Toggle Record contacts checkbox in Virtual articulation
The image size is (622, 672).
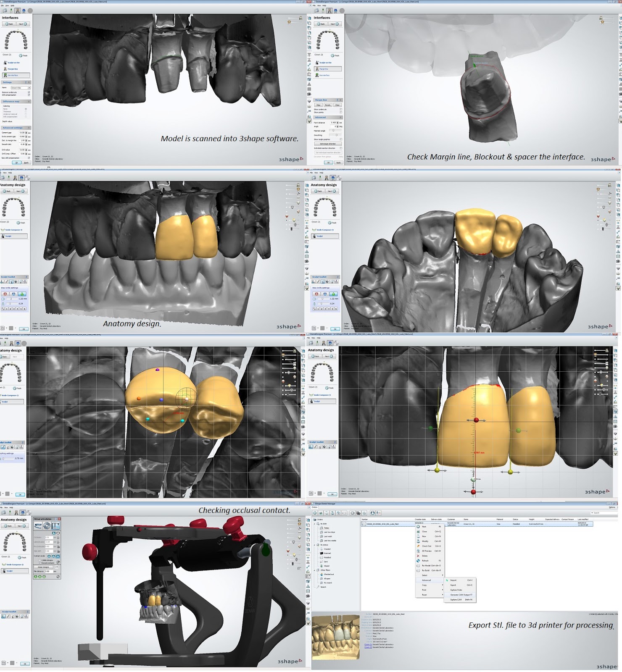(40, 563)
